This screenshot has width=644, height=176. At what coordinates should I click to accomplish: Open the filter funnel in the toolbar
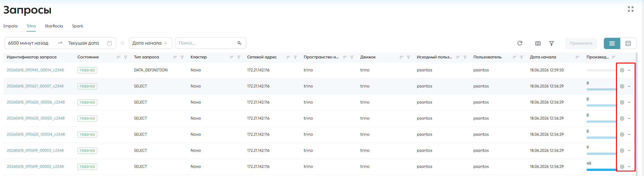pos(551,43)
